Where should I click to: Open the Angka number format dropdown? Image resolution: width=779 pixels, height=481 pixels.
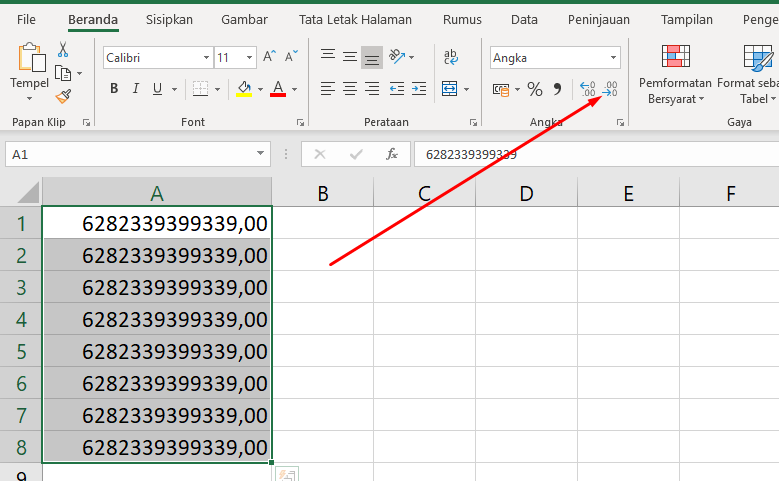pyautogui.click(x=614, y=58)
